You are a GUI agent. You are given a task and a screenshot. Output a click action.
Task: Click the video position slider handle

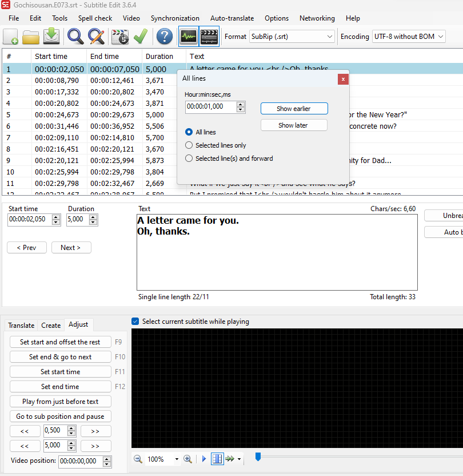(258, 457)
